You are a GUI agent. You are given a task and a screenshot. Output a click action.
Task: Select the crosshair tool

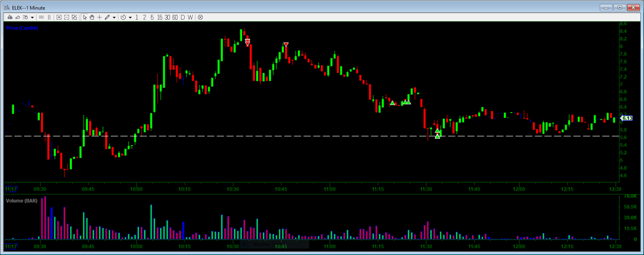click(99, 17)
